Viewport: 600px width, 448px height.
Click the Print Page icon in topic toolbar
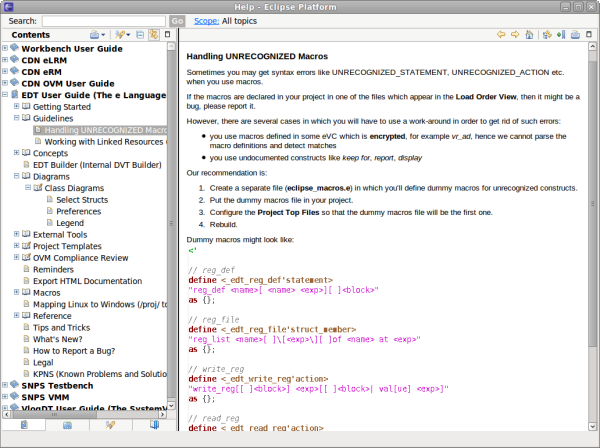[575, 35]
